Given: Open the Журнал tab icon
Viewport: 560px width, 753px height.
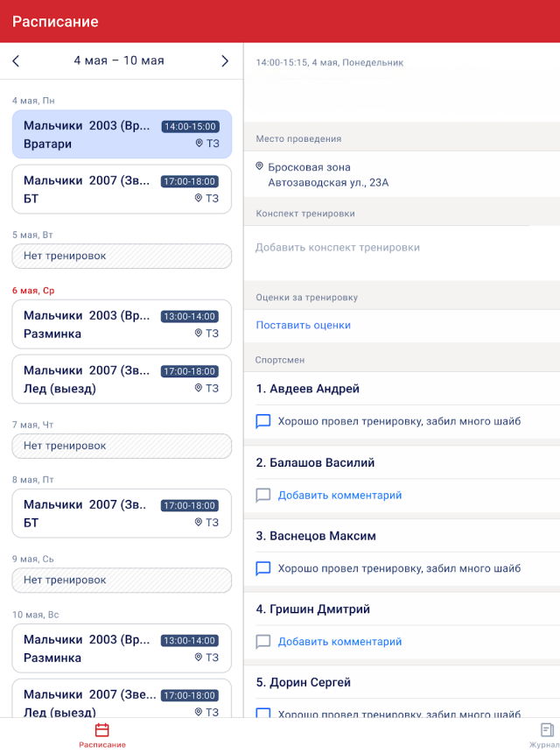Looking at the screenshot, I should coord(547,730).
